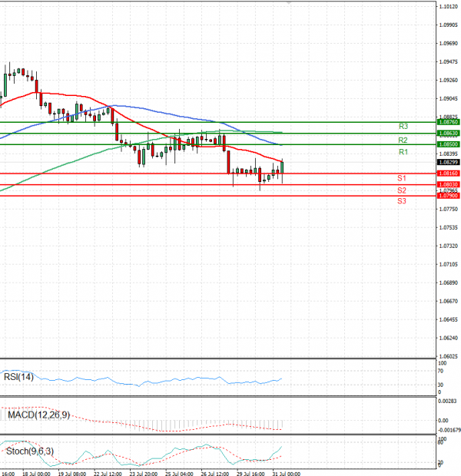Select the 1.08630 price tag
The width and height of the screenshot is (461, 476).
coord(448,134)
